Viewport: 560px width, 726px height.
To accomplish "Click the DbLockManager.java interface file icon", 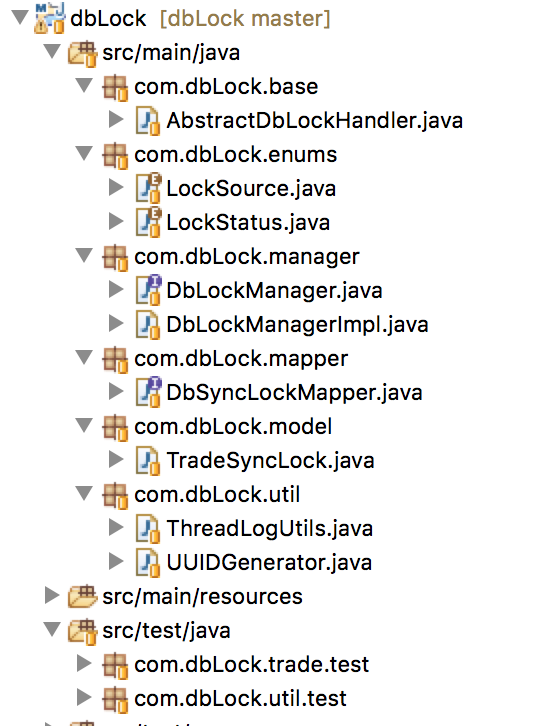I will tap(148, 290).
